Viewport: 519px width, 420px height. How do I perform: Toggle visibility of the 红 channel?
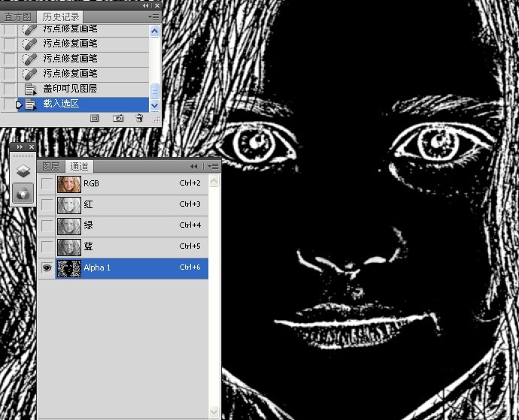tap(47, 205)
